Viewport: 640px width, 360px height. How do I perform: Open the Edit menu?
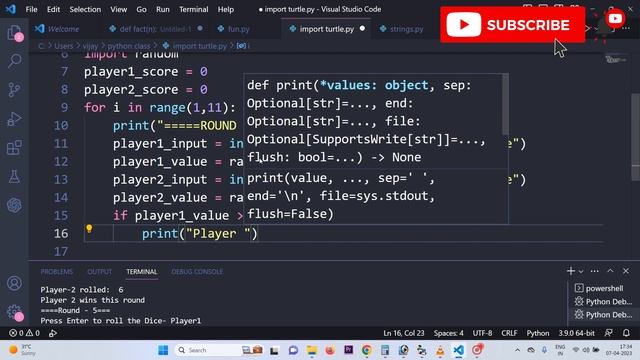(53, 9)
